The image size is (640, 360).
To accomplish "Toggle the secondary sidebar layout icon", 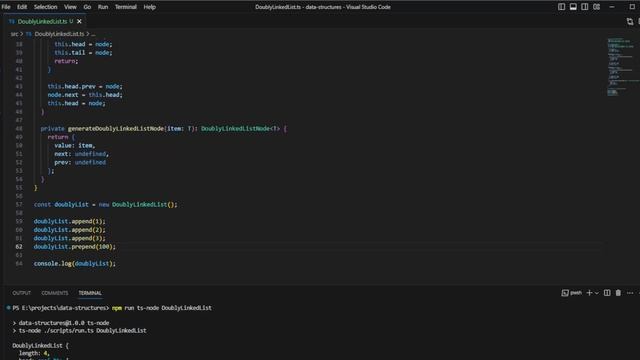I will coord(584,7).
